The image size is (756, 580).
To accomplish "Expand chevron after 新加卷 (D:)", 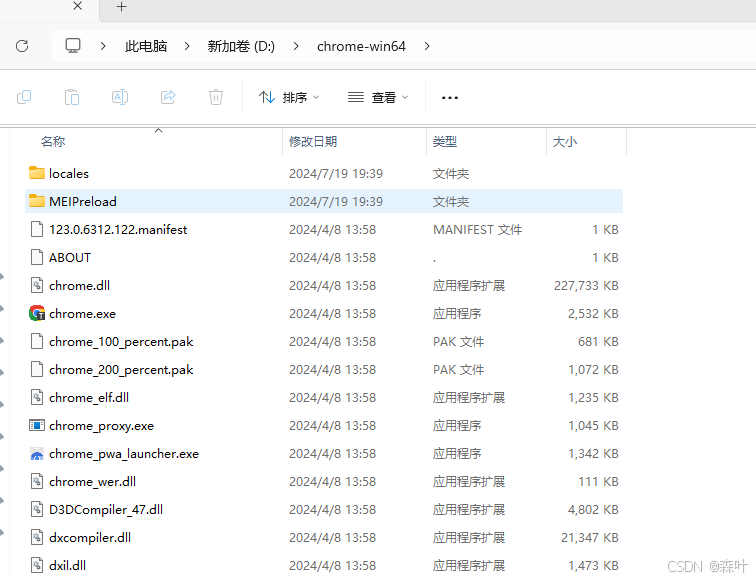I will 296,46.
